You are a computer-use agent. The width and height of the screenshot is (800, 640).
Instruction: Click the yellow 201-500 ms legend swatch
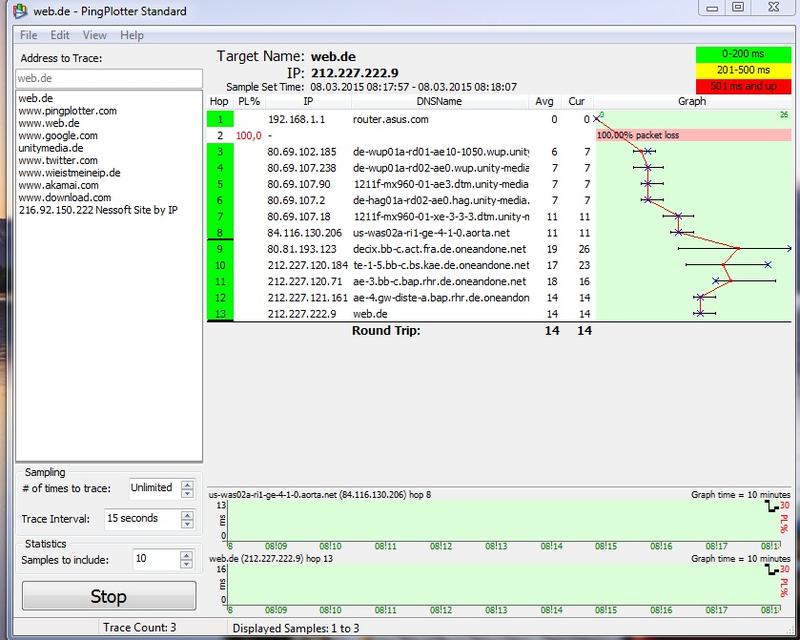(743, 70)
